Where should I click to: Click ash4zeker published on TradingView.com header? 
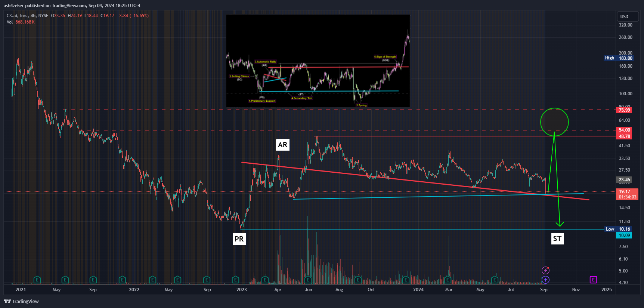[72, 6]
